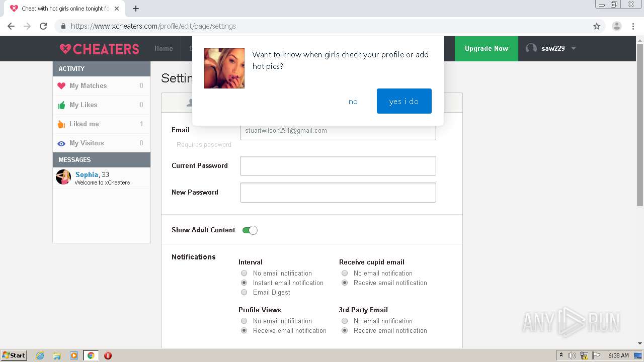
Task: Click the Chrome taskbar icon
Action: [x=91, y=355]
